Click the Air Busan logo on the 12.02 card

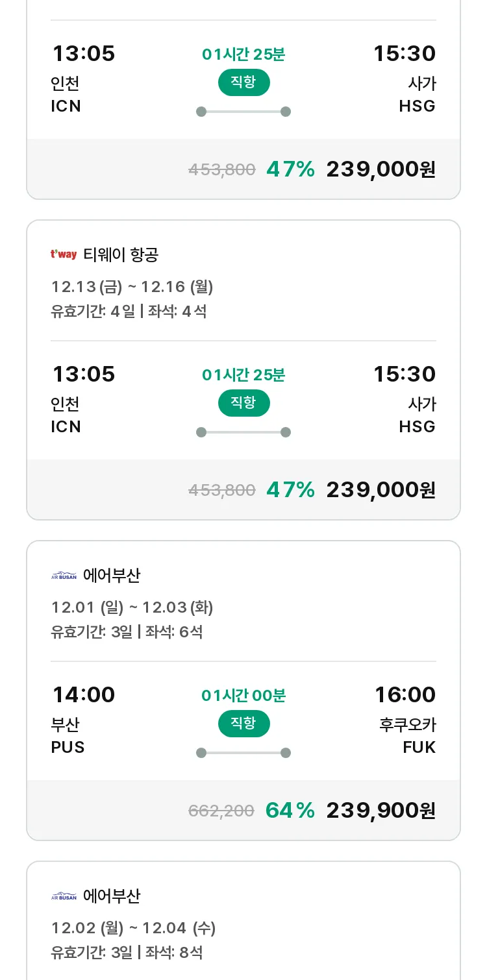pyautogui.click(x=64, y=896)
